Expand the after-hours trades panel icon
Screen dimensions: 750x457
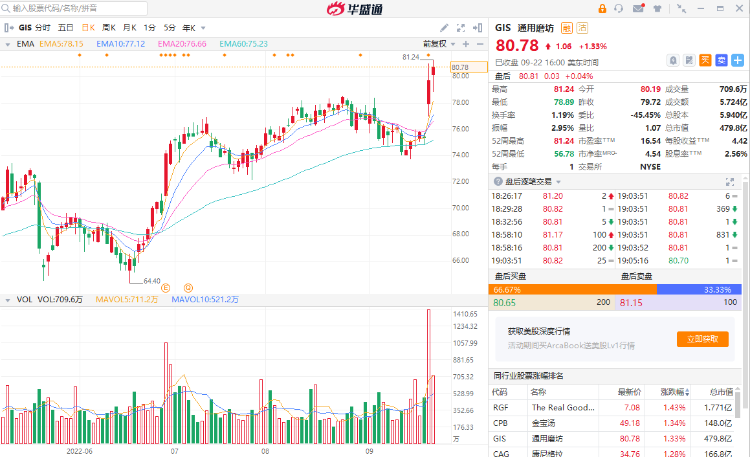coord(730,182)
